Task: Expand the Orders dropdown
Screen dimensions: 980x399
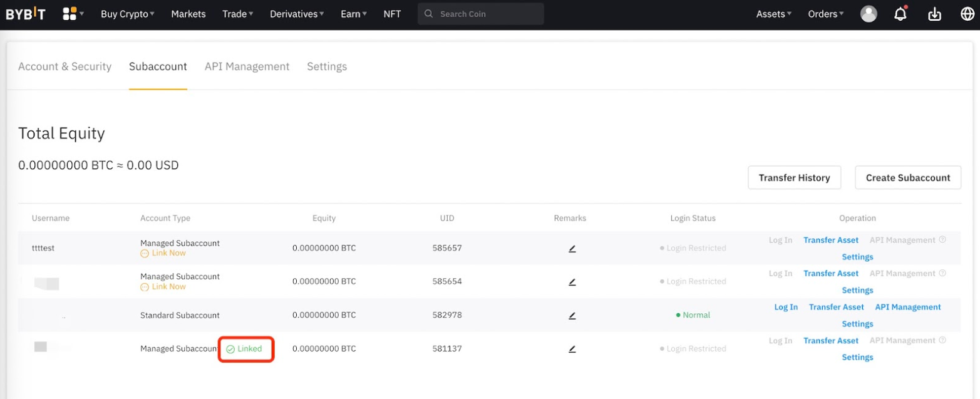Action: (826, 14)
